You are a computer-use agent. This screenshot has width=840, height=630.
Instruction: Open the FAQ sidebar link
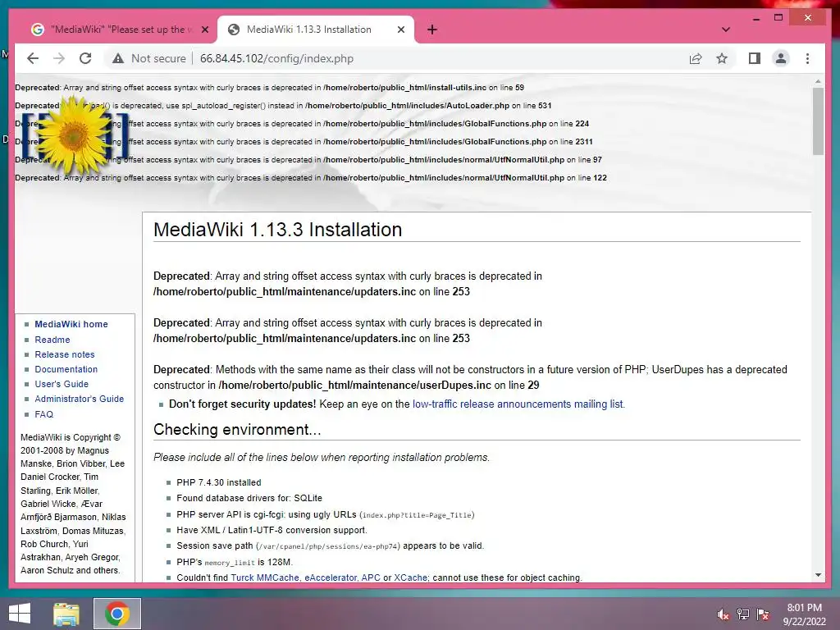click(44, 414)
